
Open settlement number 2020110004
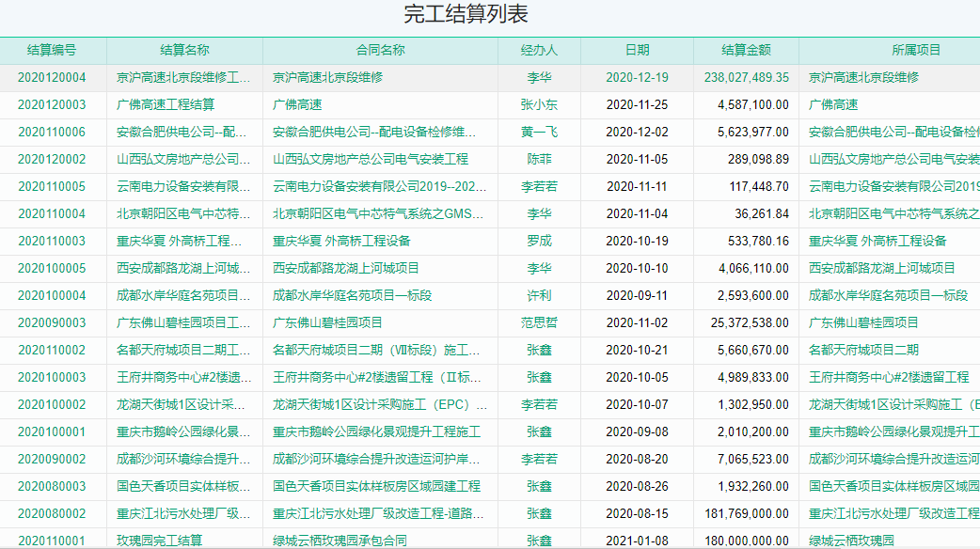52,214
